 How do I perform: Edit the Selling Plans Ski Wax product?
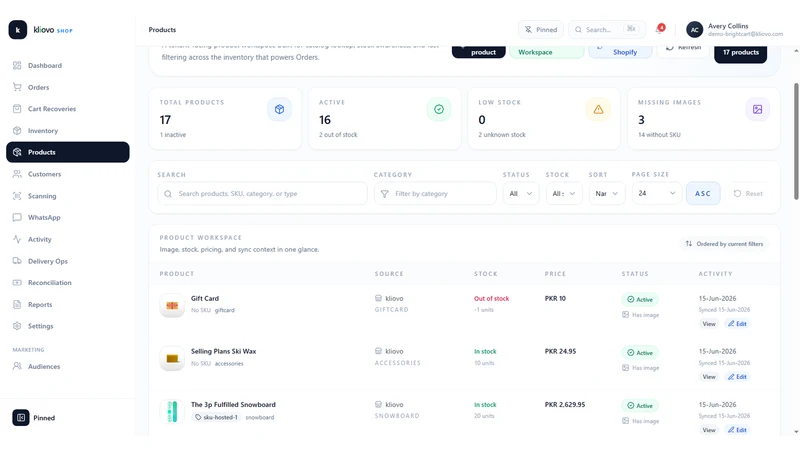tap(737, 377)
